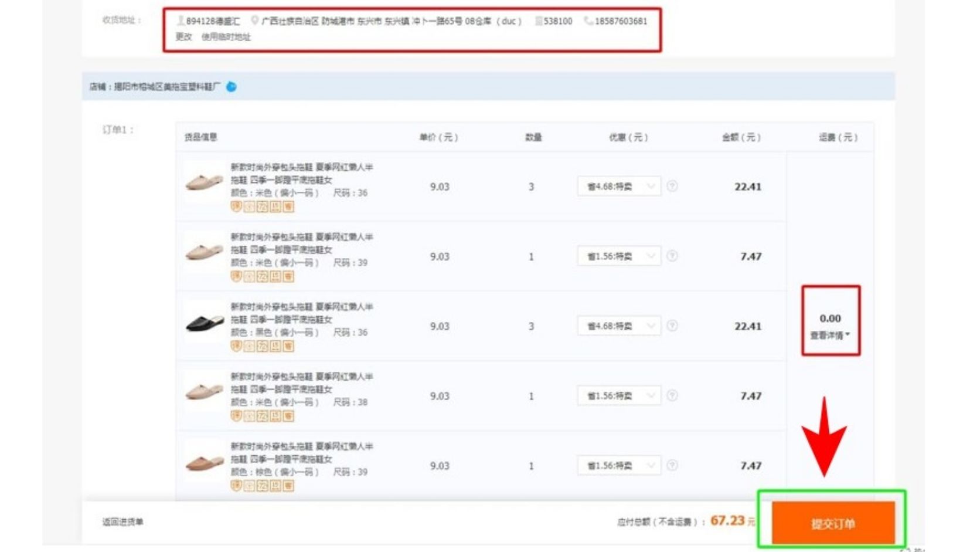Click the shield badge under the 米色 size 36 item
Image resolution: width=980 pixels, height=552 pixels.
click(x=236, y=206)
